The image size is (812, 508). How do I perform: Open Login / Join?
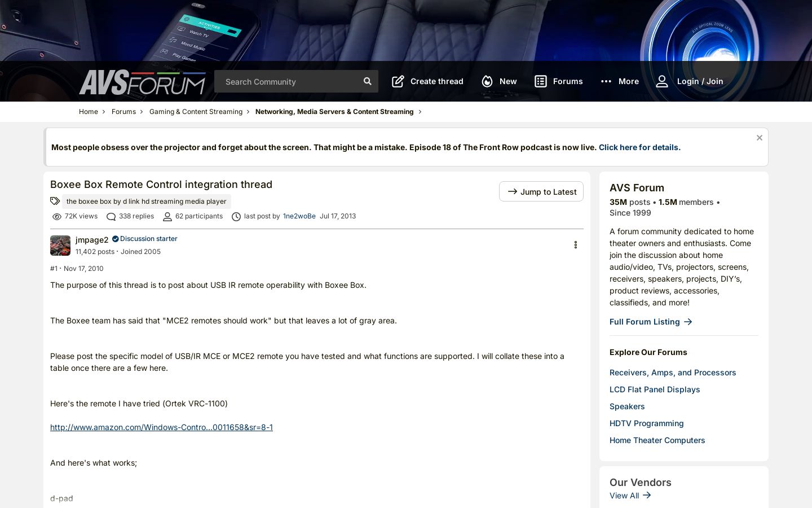689,81
